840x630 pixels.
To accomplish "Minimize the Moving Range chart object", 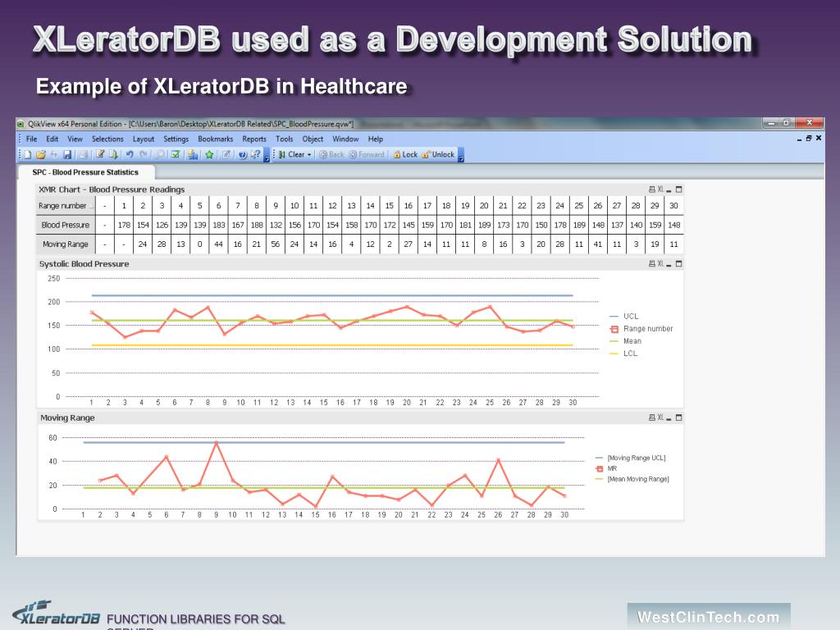I will click(669, 418).
